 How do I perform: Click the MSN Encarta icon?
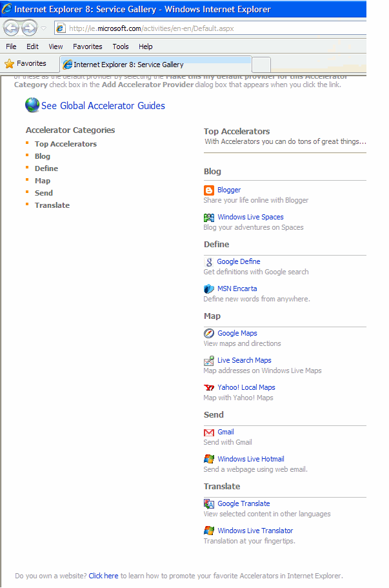point(209,289)
